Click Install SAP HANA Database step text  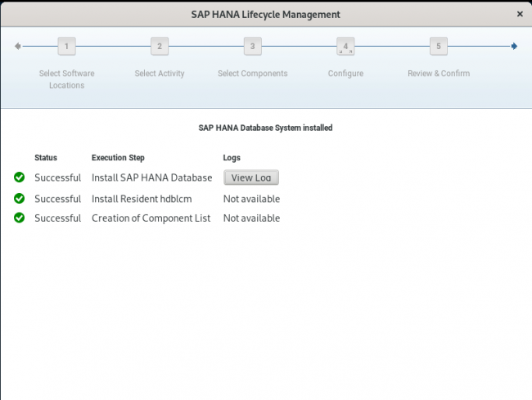coord(152,178)
